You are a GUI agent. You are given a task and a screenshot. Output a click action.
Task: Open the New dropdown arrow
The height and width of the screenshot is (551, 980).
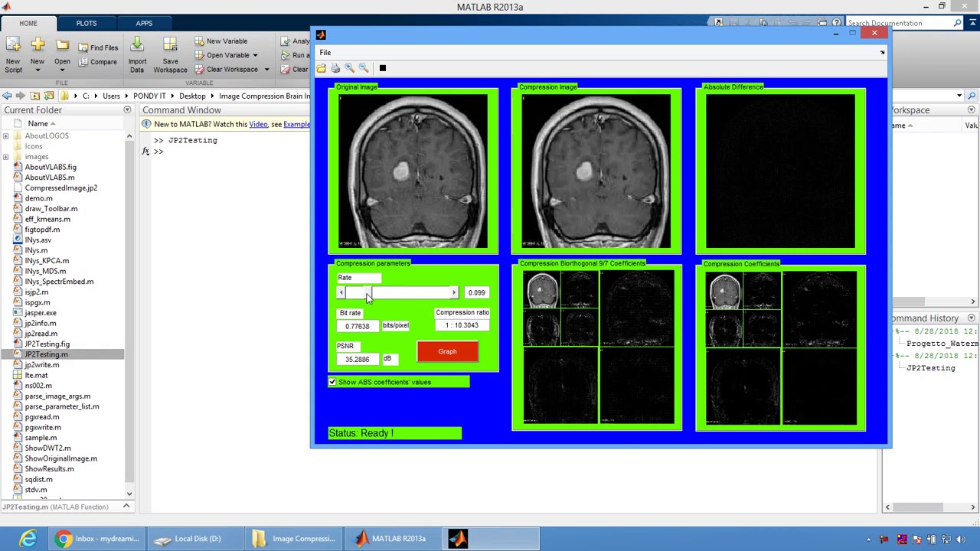(37, 70)
